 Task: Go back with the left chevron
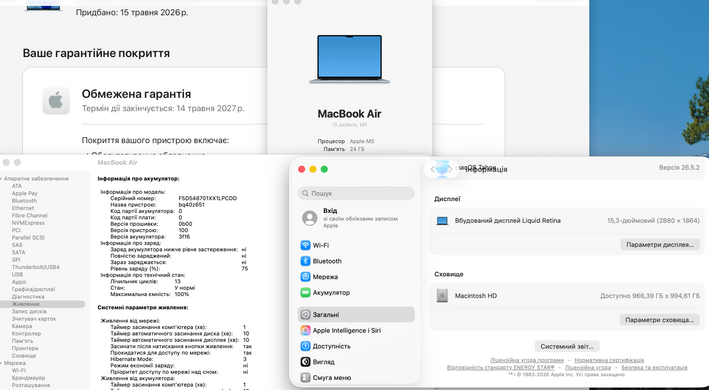[x=433, y=169]
